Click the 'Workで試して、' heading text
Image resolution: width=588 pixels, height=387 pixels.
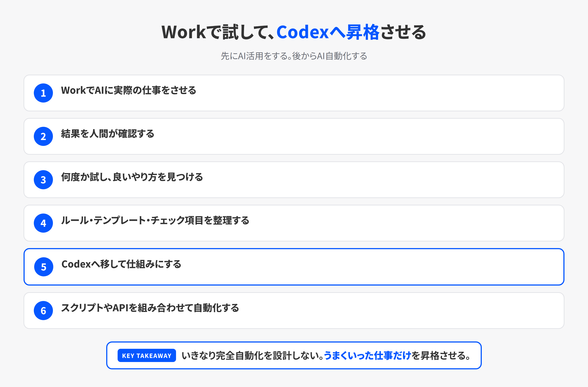(218, 32)
